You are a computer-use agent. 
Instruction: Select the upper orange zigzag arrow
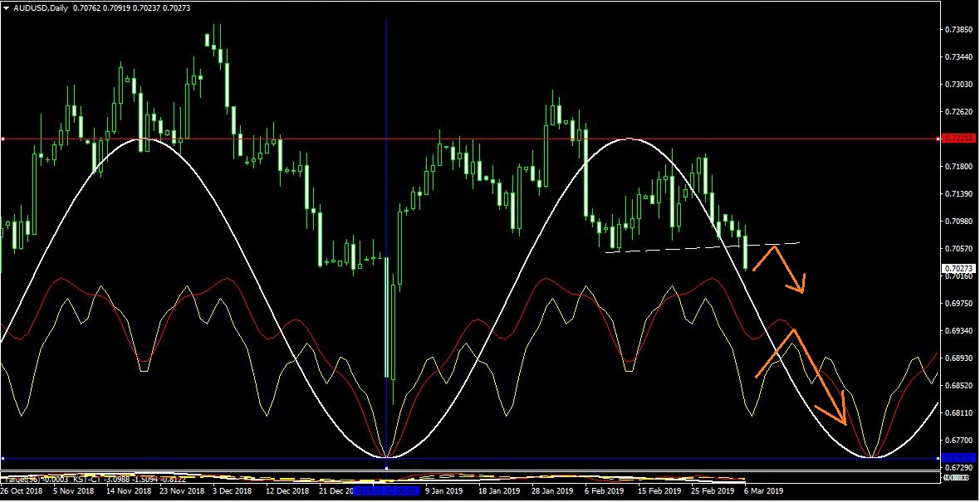(785, 266)
